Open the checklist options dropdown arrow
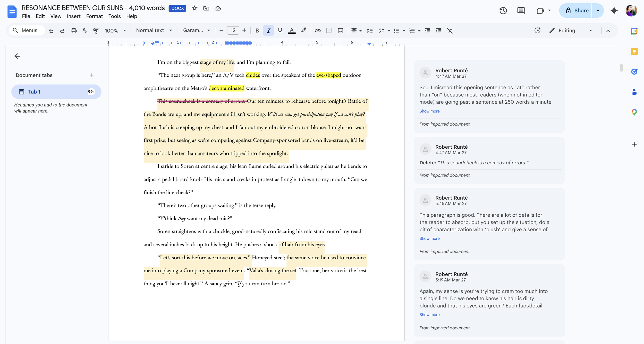The width and height of the screenshot is (644, 344). 389,31
